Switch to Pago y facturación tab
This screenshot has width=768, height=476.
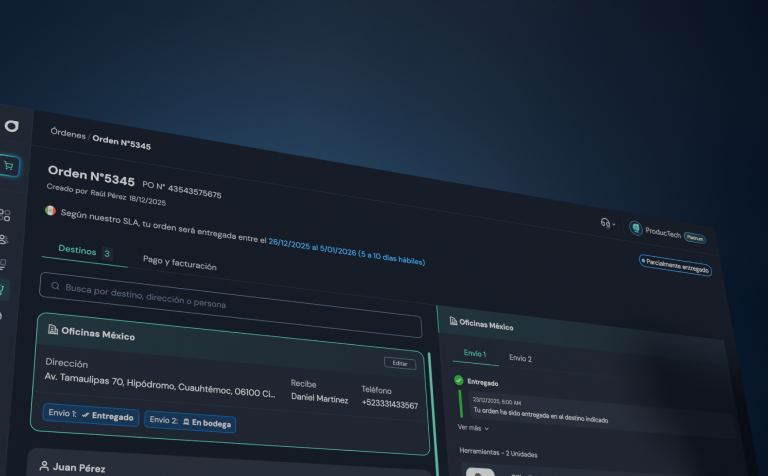[179, 262]
